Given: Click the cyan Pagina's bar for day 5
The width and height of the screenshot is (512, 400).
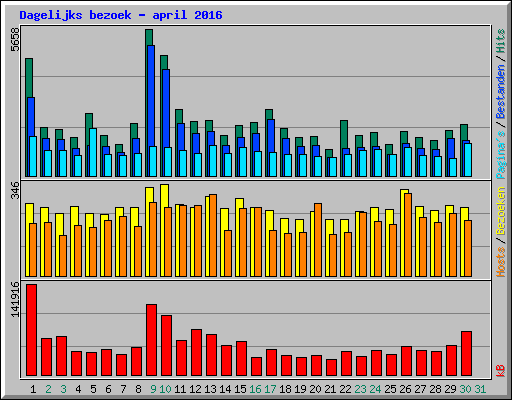Looking at the screenshot, I should point(93,152).
